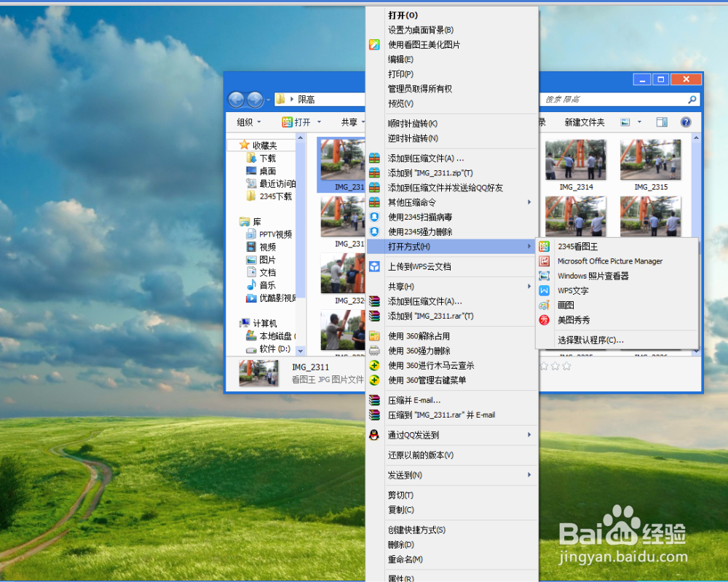Open the view options dropdown arrow
728x582 pixels.
click(639, 122)
